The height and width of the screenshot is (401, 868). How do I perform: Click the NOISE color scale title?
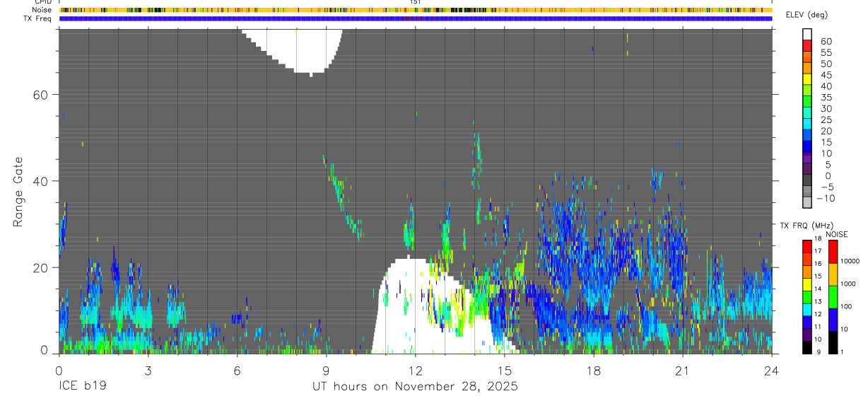836,234
